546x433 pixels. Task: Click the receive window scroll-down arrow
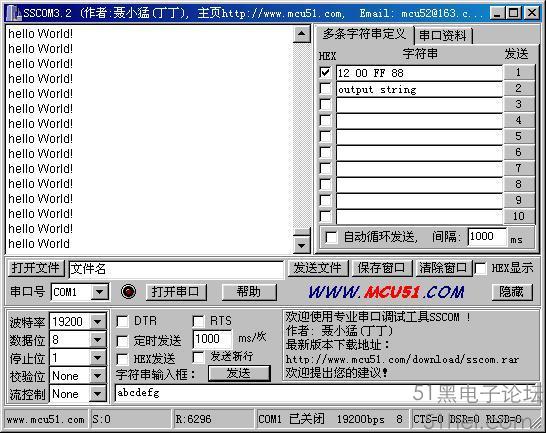click(x=302, y=245)
